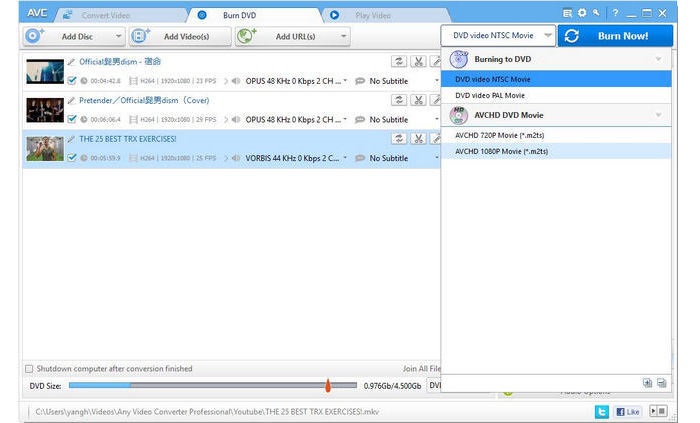Click the AVCHD HD disc icon
Viewport: 700px width, 423px height.
pos(458,115)
